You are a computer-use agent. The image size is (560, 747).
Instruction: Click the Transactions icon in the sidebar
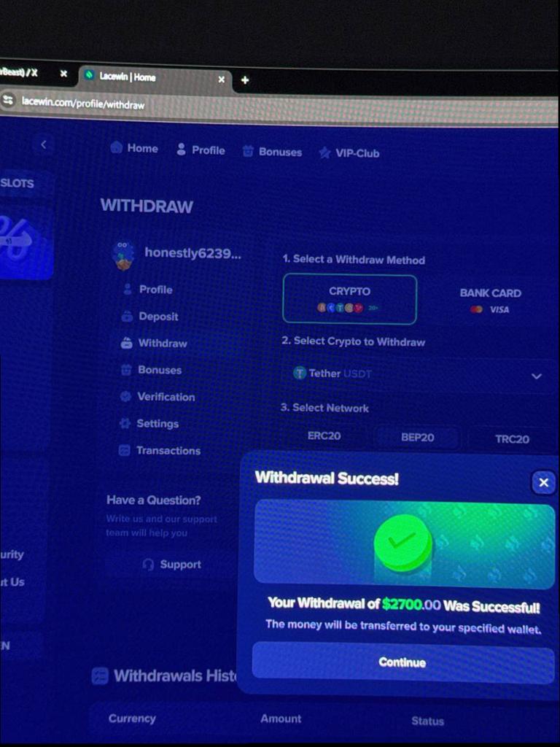[x=124, y=450]
